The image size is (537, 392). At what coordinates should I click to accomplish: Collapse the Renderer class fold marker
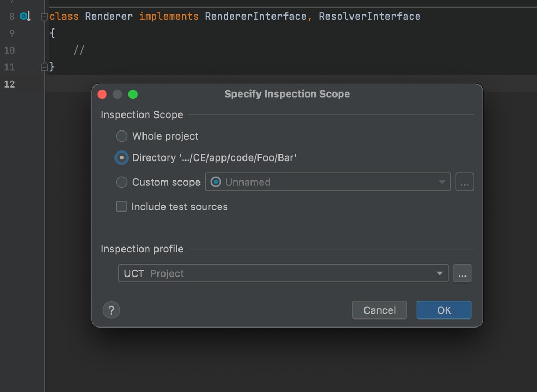[x=45, y=17]
